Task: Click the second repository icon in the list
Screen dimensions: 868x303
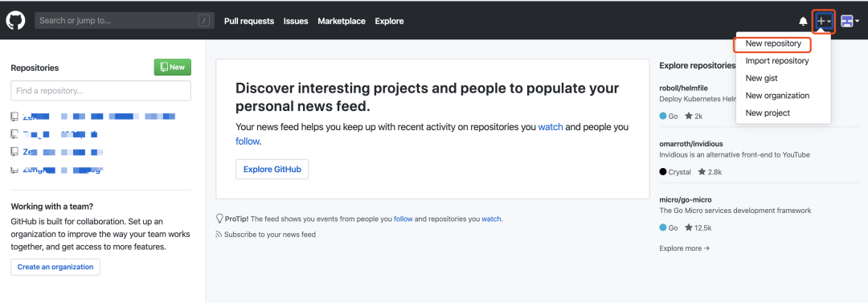Action: point(14,133)
